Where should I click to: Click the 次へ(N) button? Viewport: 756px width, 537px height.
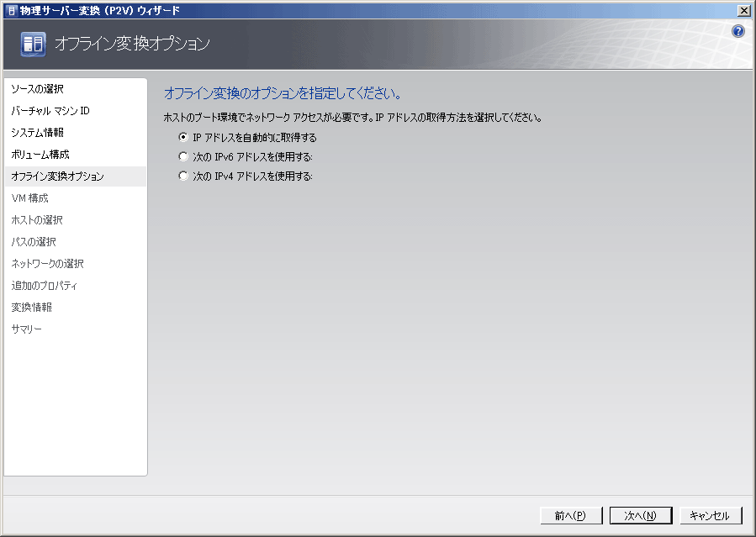641,516
